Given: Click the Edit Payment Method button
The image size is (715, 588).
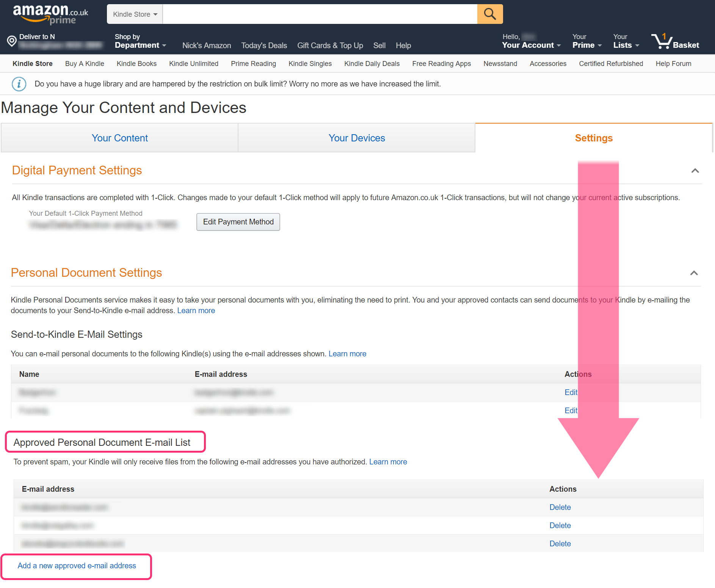Looking at the screenshot, I should point(238,222).
